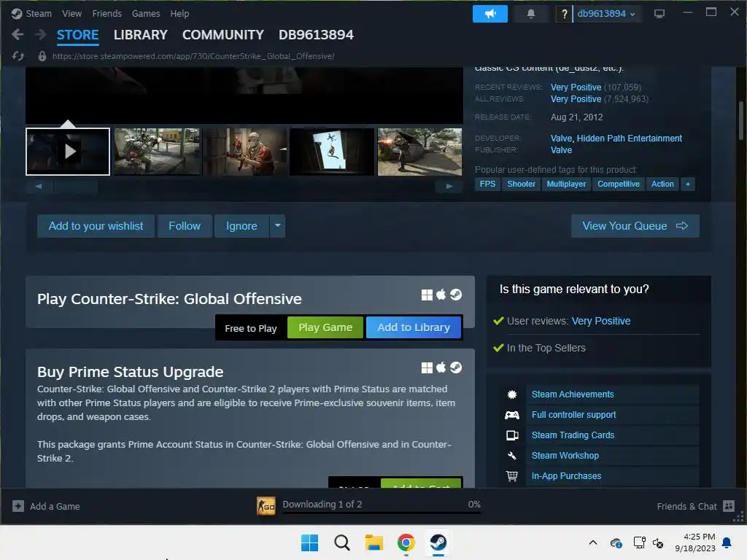This screenshot has height=560, width=747.
Task: Click the FPS tag
Action: (487, 184)
